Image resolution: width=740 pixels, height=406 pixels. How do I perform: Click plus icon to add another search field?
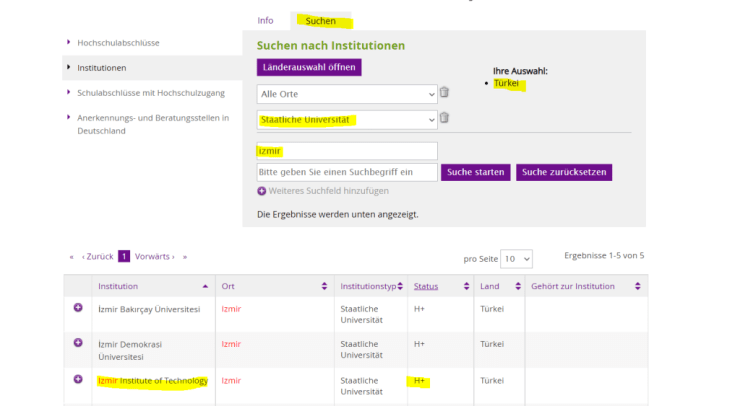(x=262, y=191)
